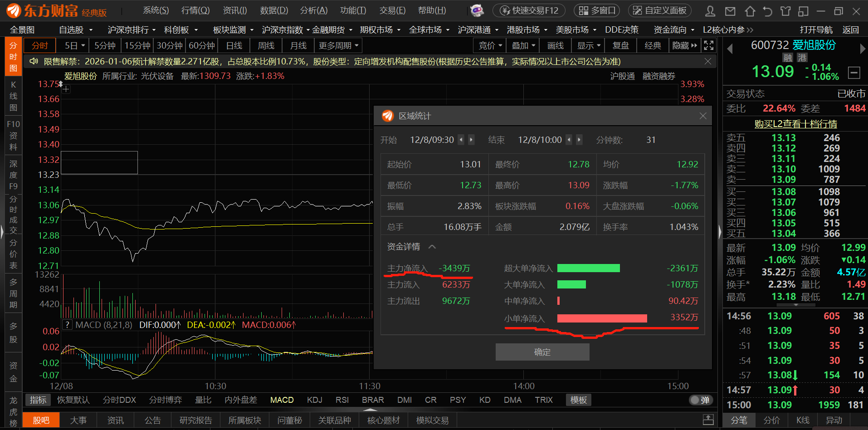Click the 融 margin trading badge
Viewport: 868px width, 430px height.
coord(788,58)
